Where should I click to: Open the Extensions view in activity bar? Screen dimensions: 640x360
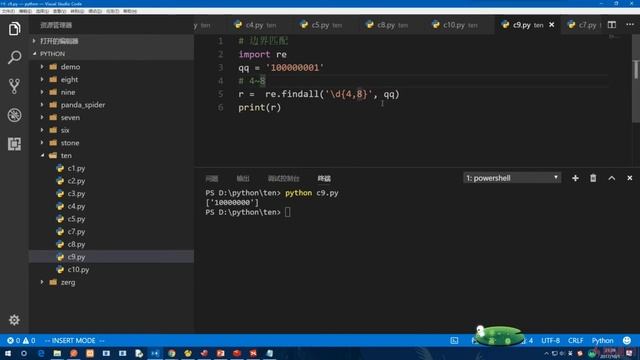click(x=14, y=144)
